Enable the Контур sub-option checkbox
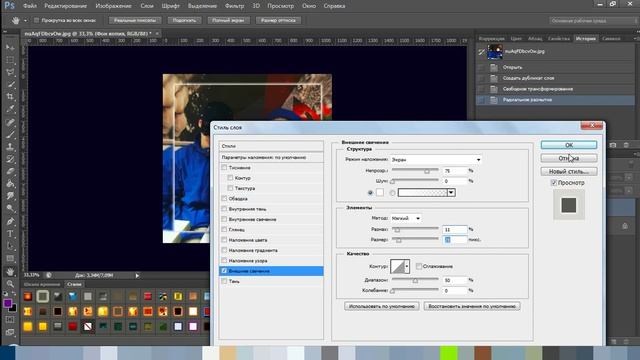 point(231,178)
